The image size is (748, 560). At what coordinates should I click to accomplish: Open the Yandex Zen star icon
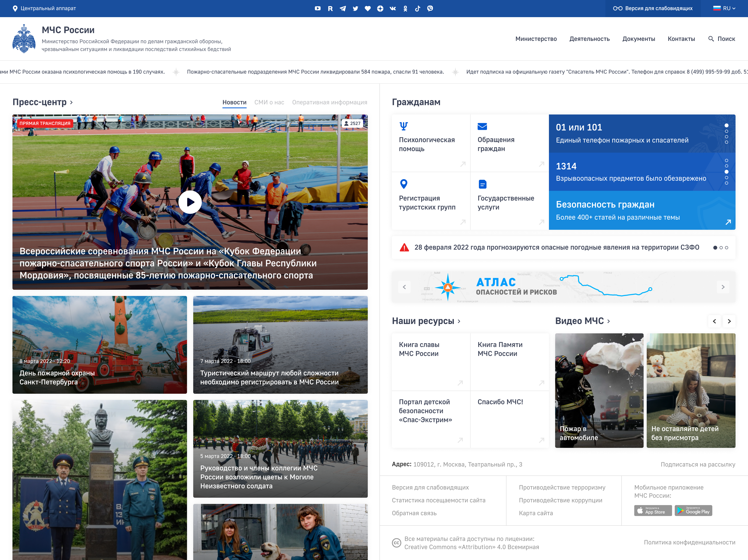380,8
